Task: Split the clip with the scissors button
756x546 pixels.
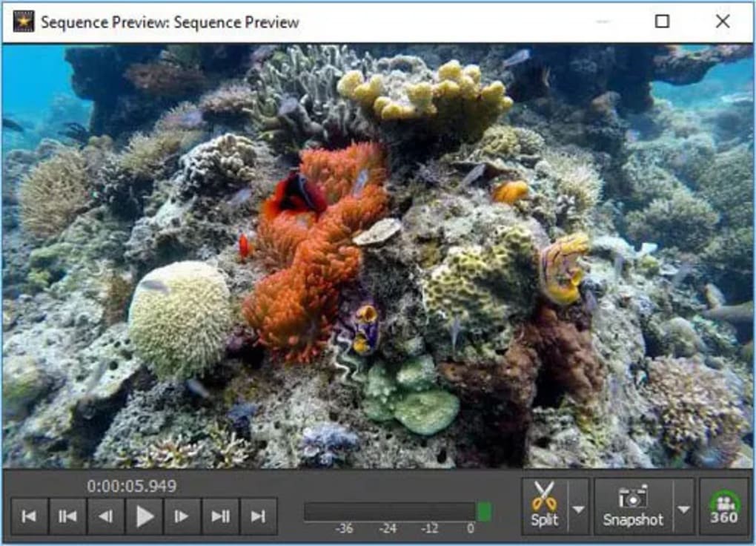Action: (545, 506)
